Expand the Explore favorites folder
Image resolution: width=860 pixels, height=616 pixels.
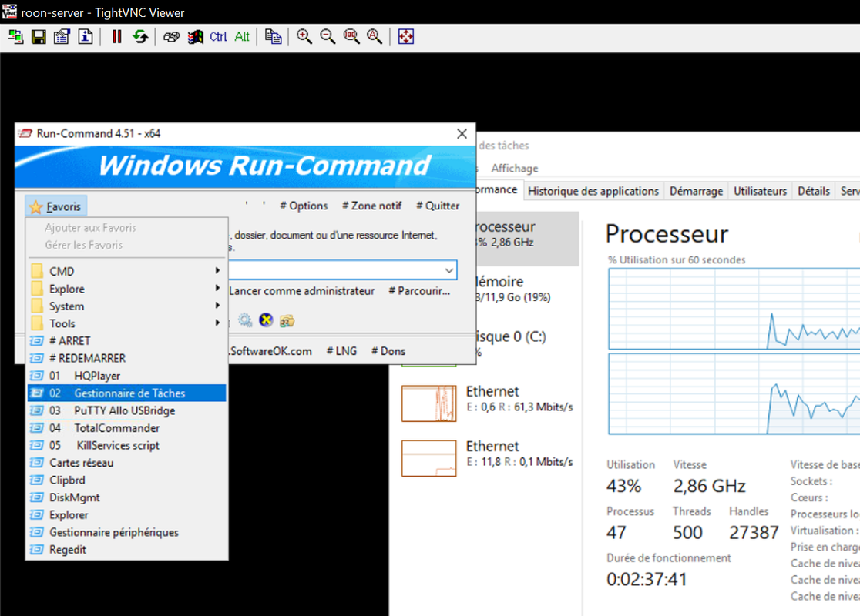[126, 289]
